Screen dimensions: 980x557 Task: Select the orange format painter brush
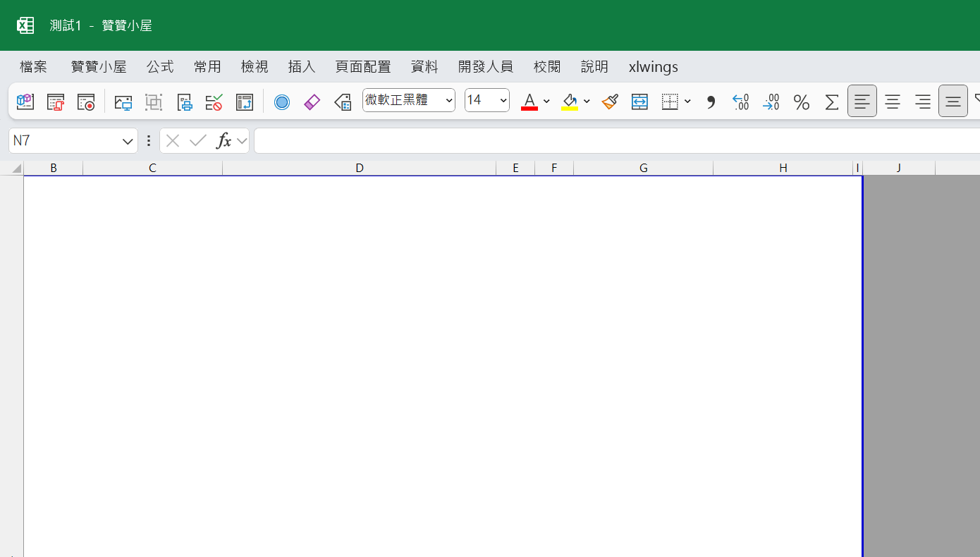coord(610,102)
